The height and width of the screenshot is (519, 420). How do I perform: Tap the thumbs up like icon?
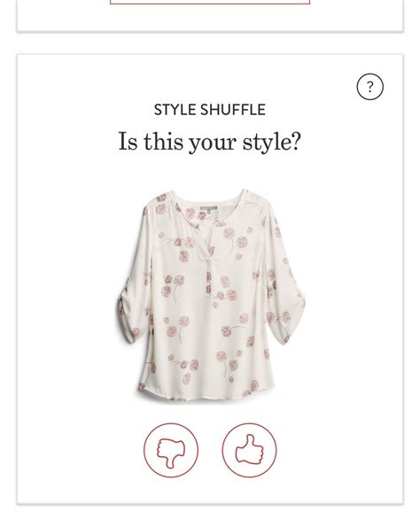point(249,450)
